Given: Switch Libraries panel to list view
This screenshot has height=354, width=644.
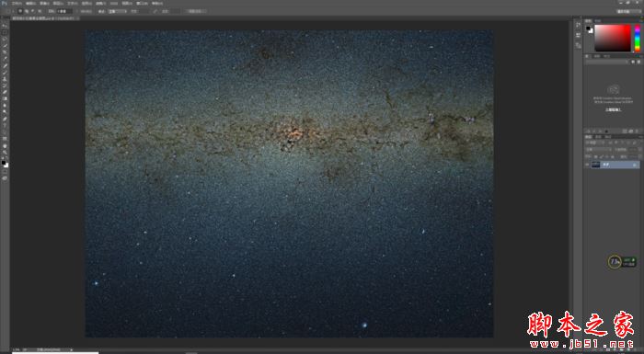Looking at the screenshot, I should click(x=638, y=62).
